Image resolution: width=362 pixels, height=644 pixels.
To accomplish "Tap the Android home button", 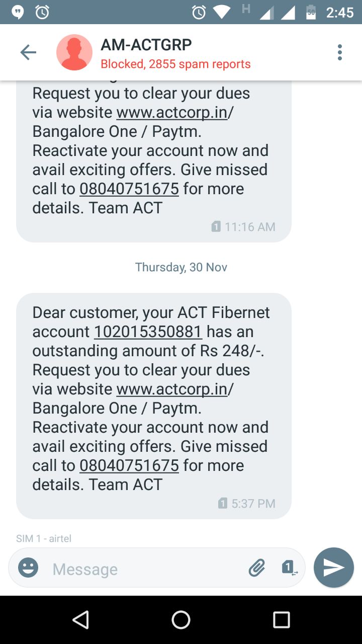I will click(x=181, y=620).
